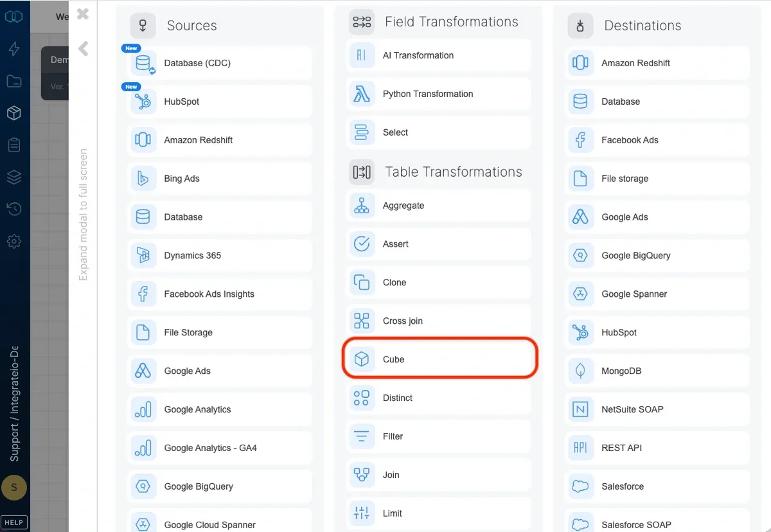The width and height of the screenshot is (771, 532).
Task: Open the history clock icon in the sidebar
Action: pos(14,209)
